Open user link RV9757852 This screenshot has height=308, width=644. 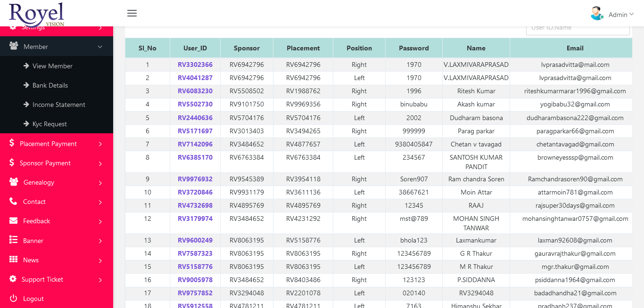pos(195,293)
